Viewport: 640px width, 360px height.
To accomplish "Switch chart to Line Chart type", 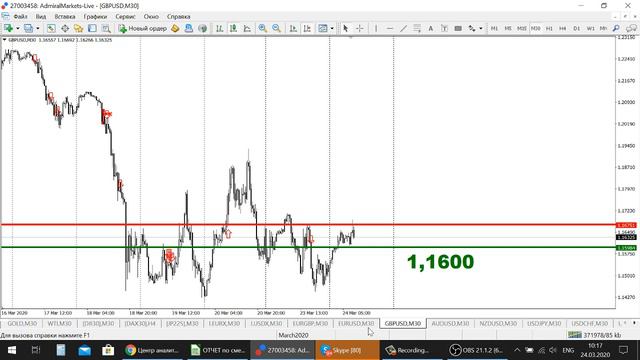I will (247, 28).
